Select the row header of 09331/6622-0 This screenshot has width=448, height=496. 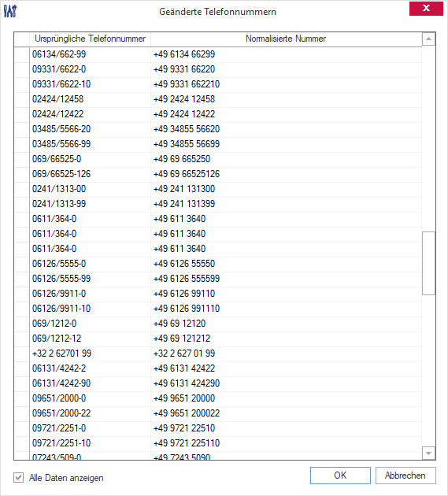[x=22, y=69]
